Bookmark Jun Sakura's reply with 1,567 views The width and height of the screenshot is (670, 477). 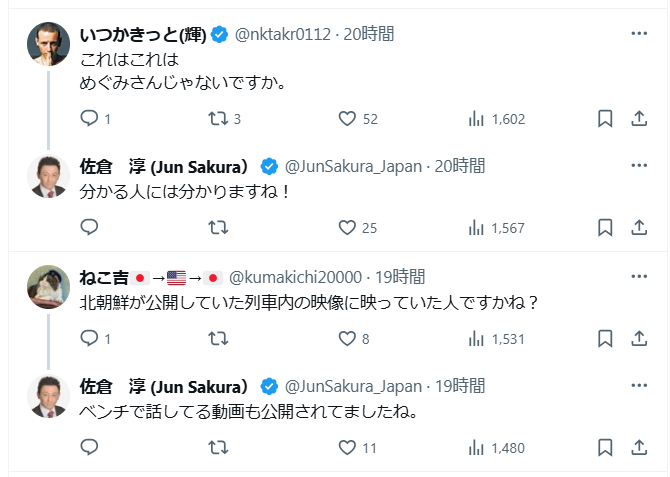[x=605, y=227]
